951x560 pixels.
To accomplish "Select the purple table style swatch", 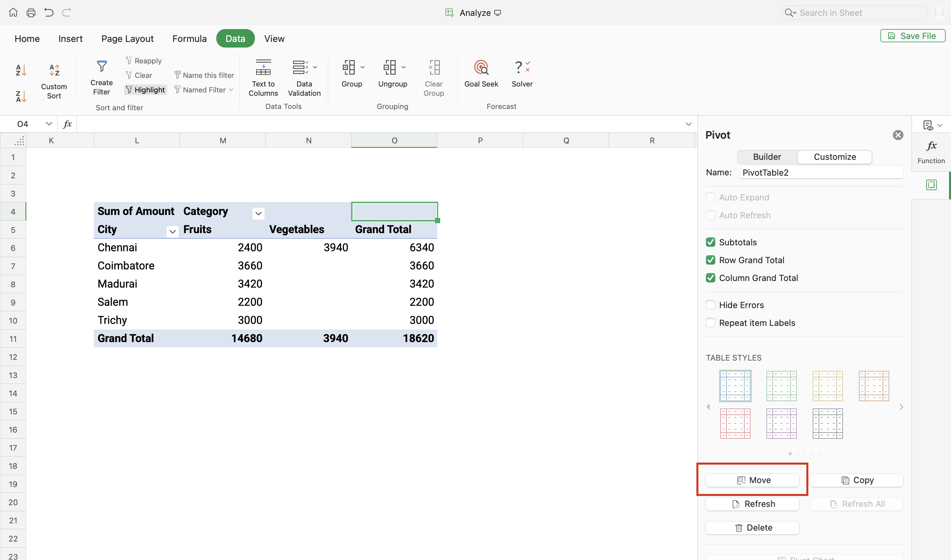I will pyautogui.click(x=781, y=423).
